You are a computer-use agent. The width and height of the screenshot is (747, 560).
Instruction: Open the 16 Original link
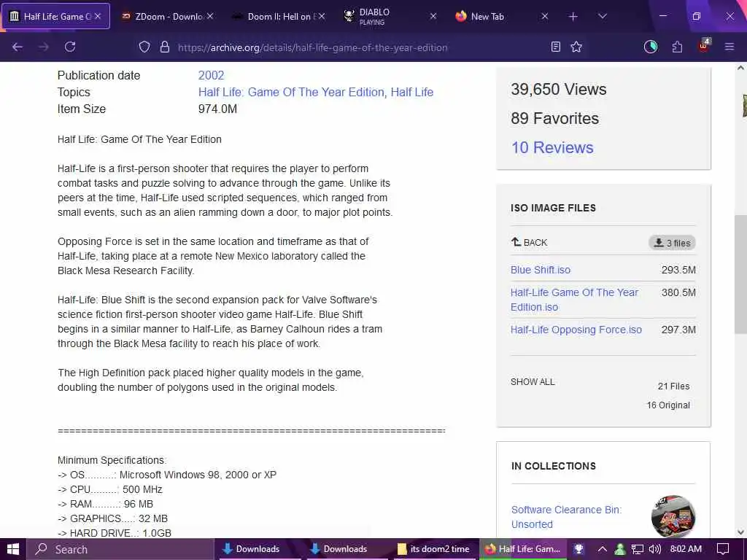click(x=668, y=405)
